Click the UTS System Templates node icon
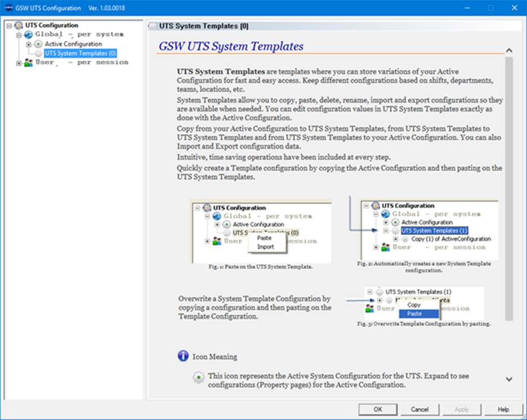 [x=38, y=53]
